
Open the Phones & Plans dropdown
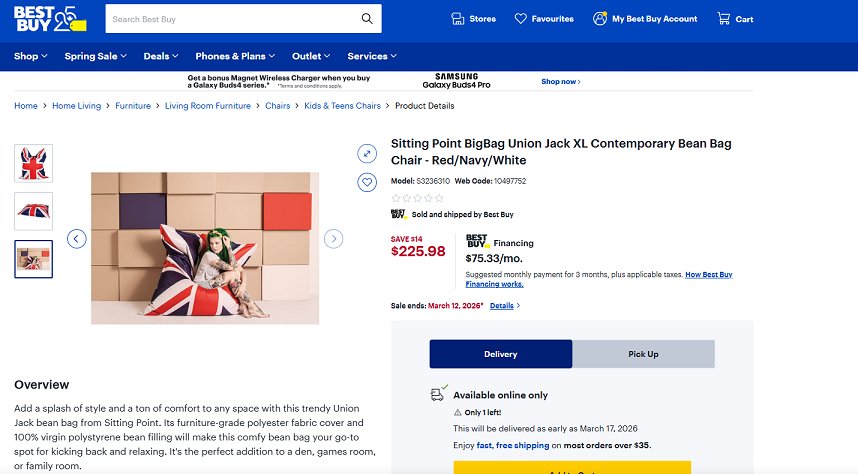point(235,56)
